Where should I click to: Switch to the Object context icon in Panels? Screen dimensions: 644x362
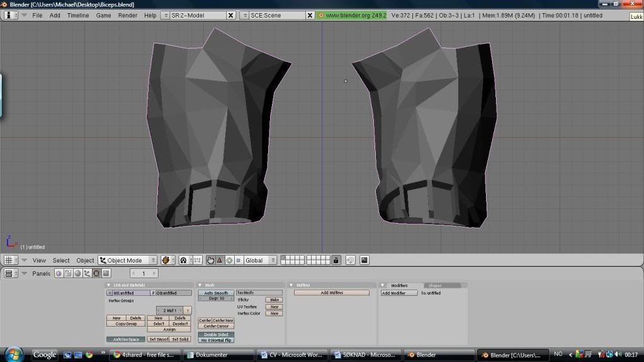pyautogui.click(x=87, y=273)
